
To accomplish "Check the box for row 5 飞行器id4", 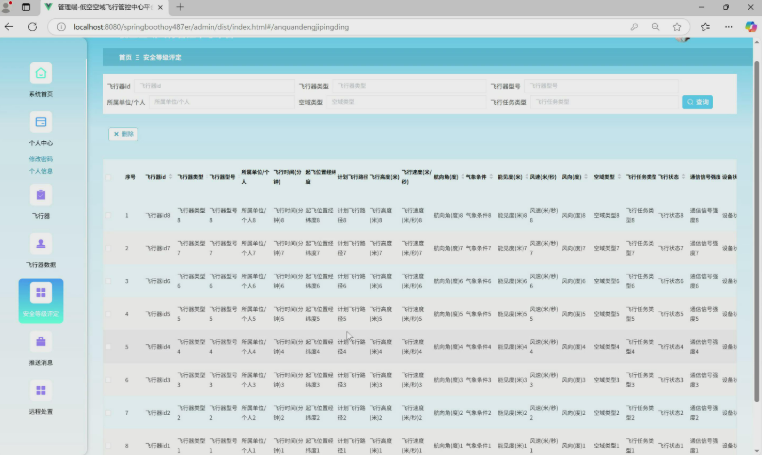I will pos(108,347).
